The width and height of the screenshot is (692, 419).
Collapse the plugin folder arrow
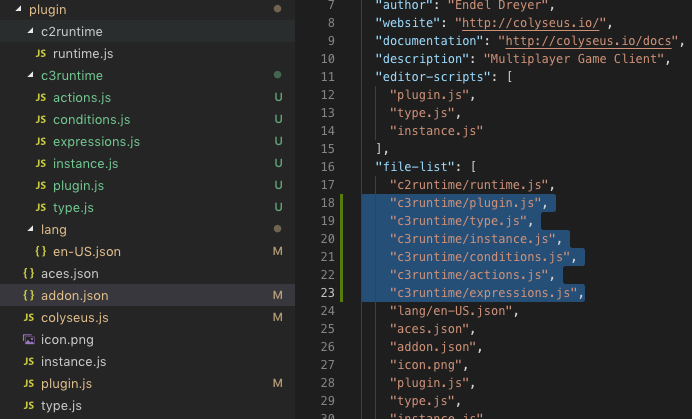18,9
